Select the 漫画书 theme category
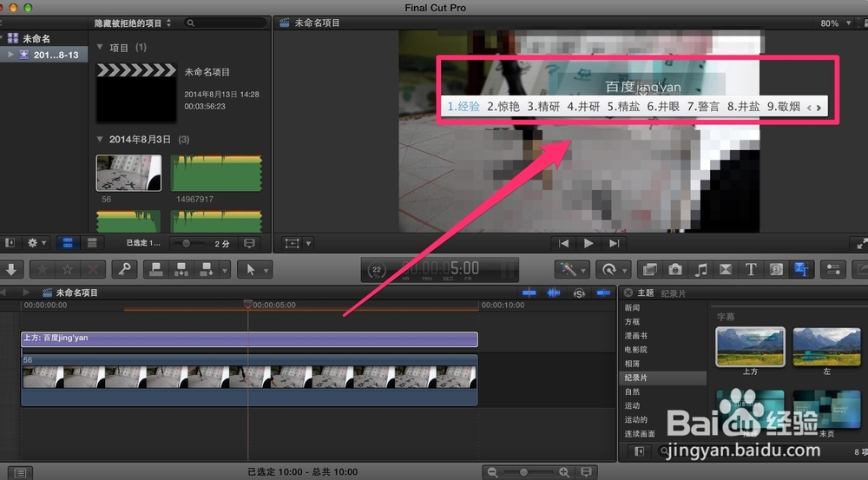This screenshot has height=480, width=868. pos(635,336)
